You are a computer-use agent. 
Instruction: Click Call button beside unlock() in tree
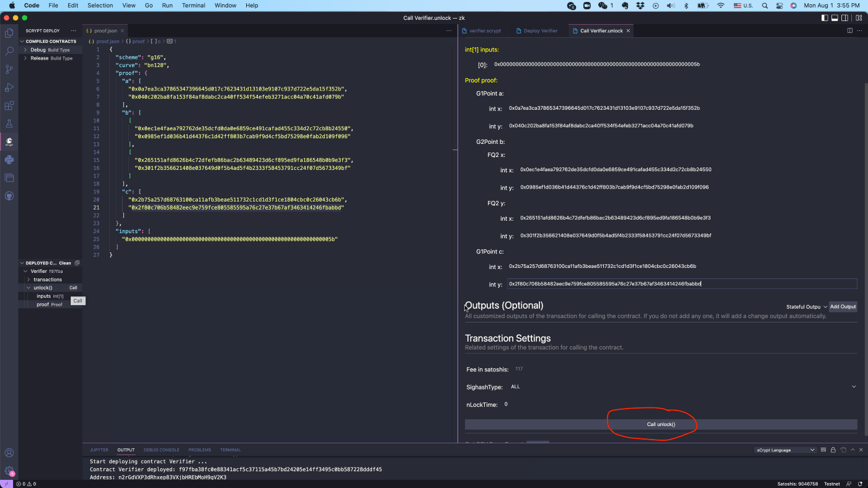73,288
